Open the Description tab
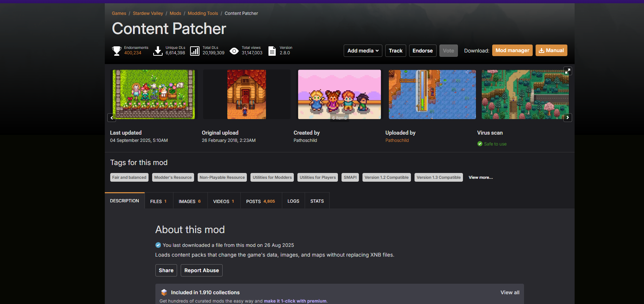This screenshot has height=304, width=644. [x=125, y=200]
